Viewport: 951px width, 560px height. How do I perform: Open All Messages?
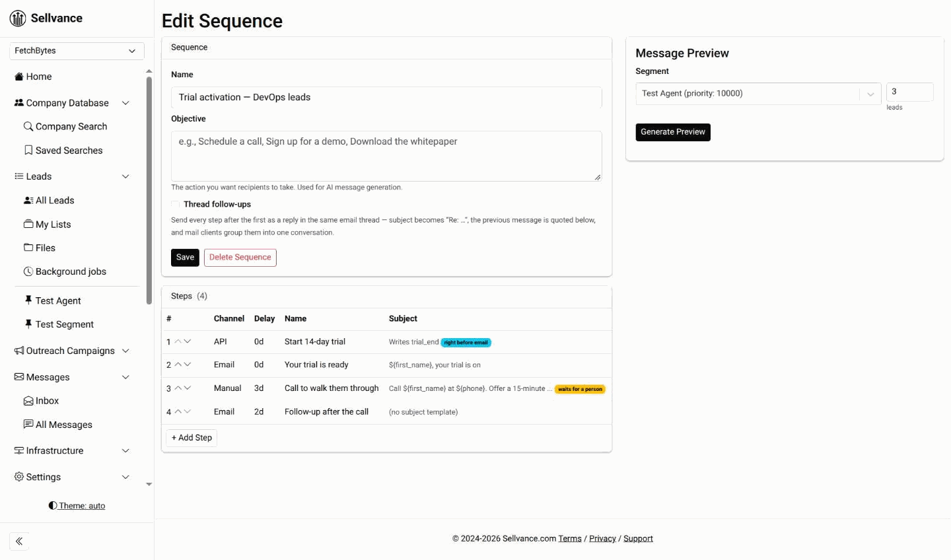[x=58, y=425]
